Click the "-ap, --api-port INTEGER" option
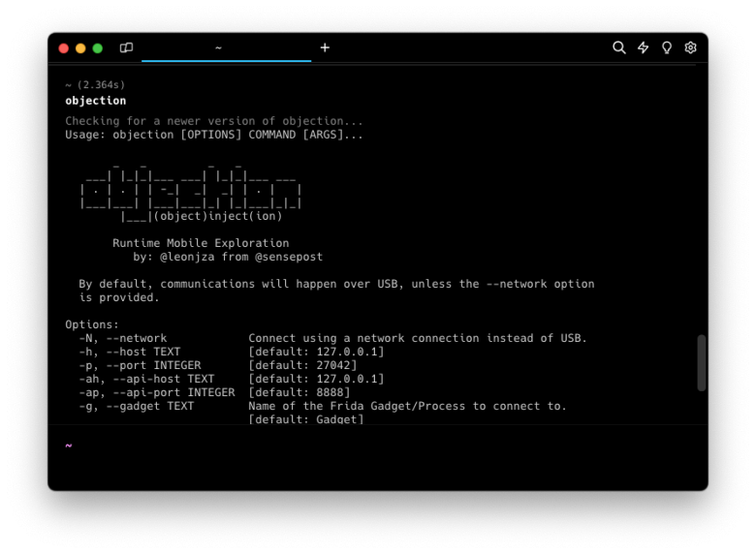 click(157, 392)
